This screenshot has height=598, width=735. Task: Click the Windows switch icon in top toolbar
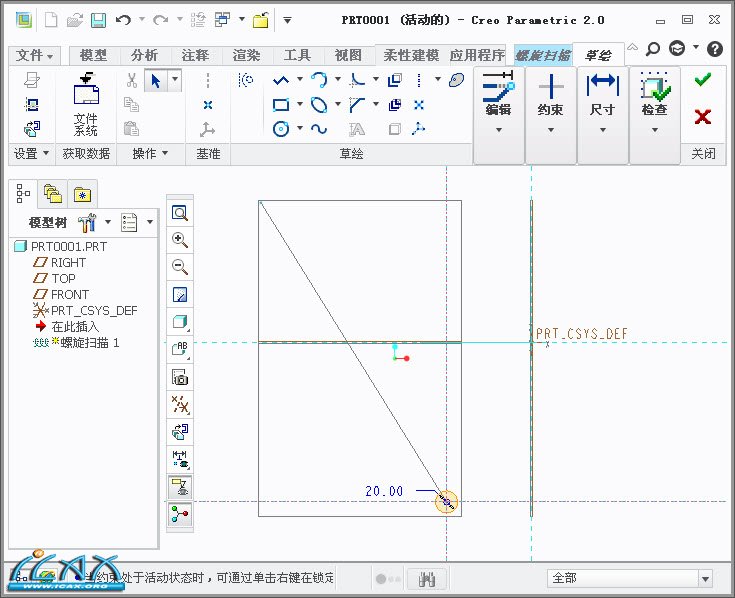(x=222, y=20)
